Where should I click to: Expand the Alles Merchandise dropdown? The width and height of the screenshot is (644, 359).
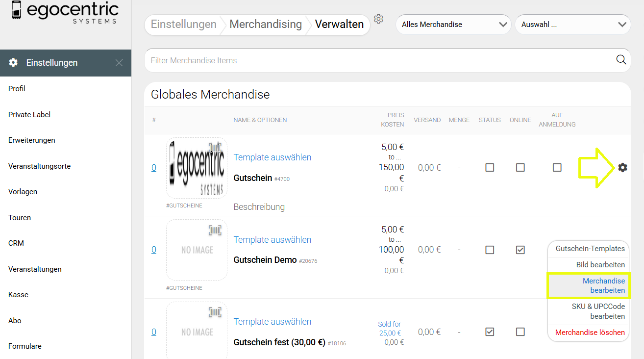[453, 25]
